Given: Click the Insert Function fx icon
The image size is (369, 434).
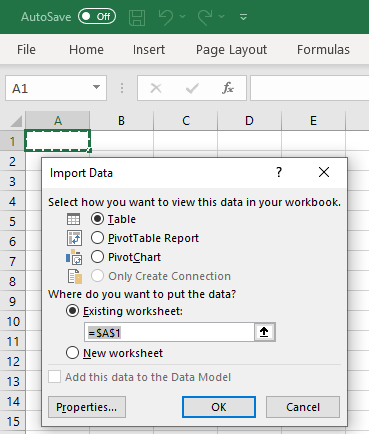Looking at the screenshot, I should click(228, 88).
